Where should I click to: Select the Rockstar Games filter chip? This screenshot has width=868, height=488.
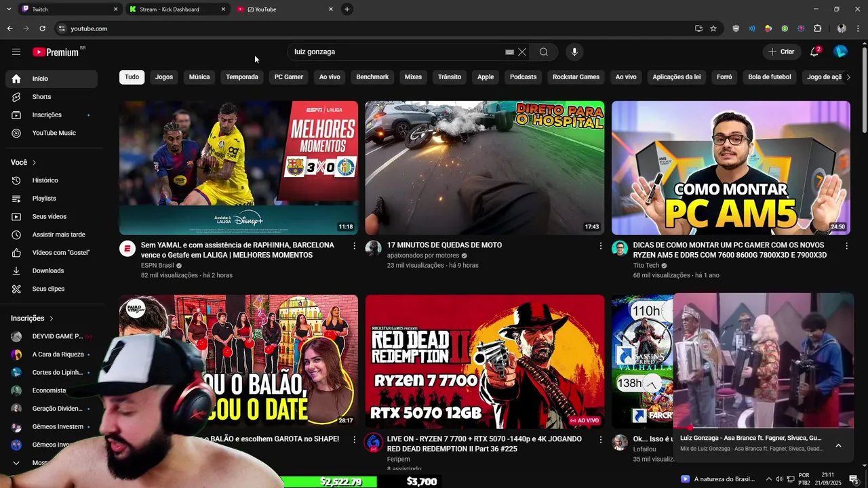tap(576, 77)
